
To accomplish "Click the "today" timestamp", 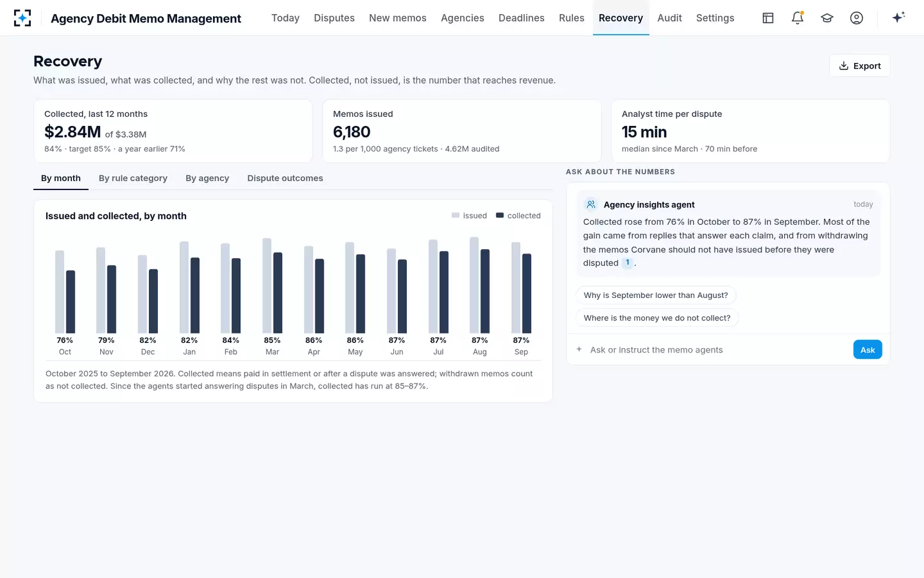I will (863, 204).
